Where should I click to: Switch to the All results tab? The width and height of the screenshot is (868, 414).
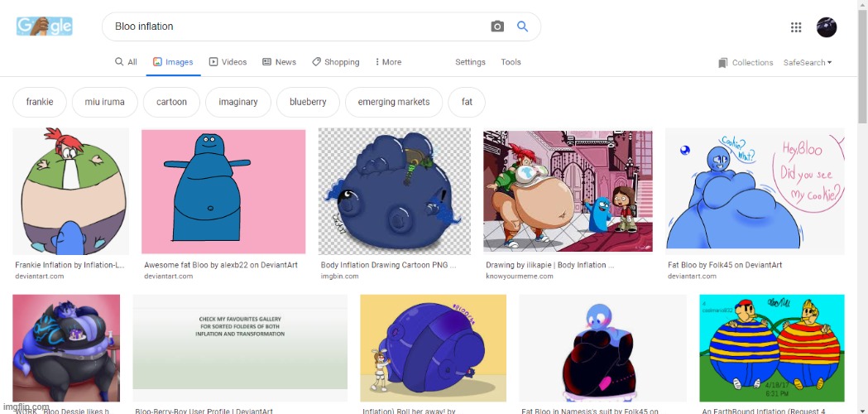point(127,62)
